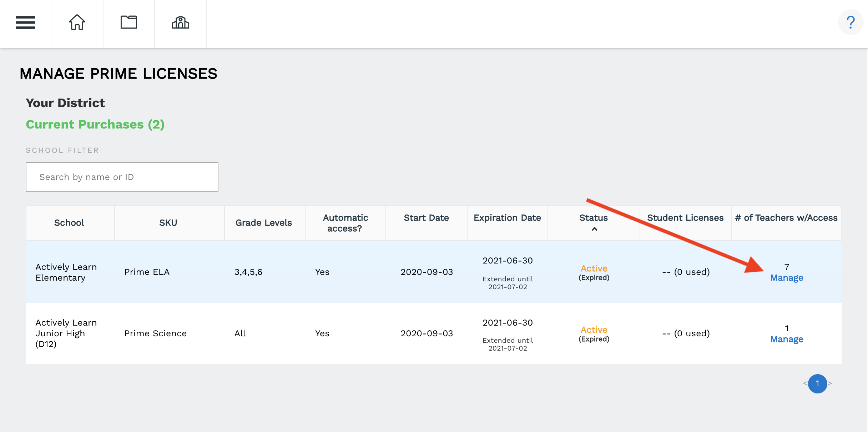Screen dimensions: 868x432
Task: Sort by the School column header
Action: [x=69, y=223]
